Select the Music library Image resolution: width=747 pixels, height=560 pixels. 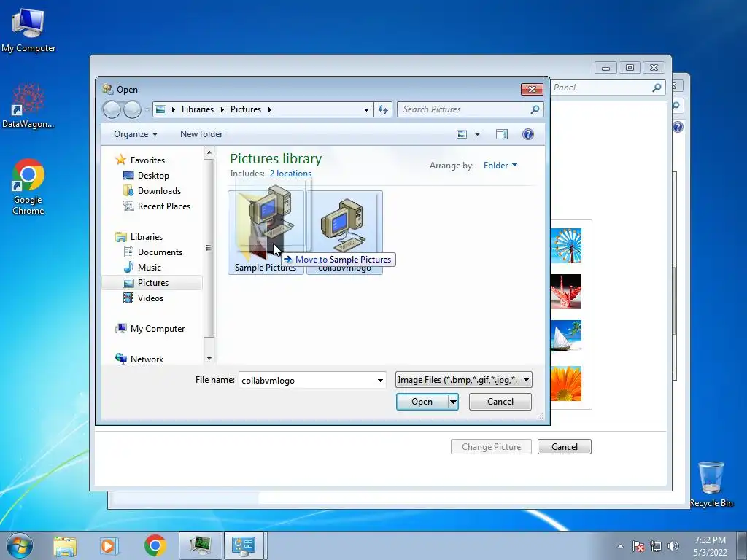149,268
